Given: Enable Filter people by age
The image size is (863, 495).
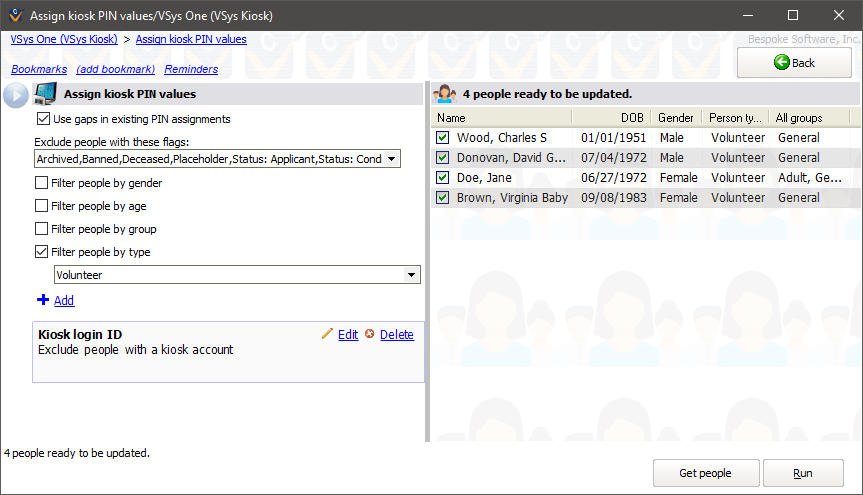Looking at the screenshot, I should pyautogui.click(x=42, y=206).
